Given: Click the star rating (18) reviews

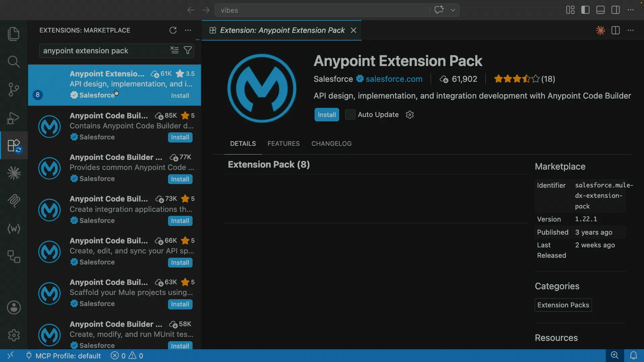Looking at the screenshot, I should point(525,79).
